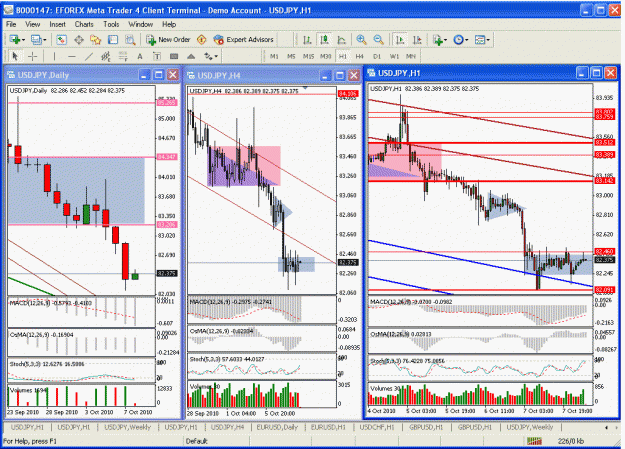Select the crosshair tool
The image size is (625, 449).
pyautogui.click(x=33, y=56)
